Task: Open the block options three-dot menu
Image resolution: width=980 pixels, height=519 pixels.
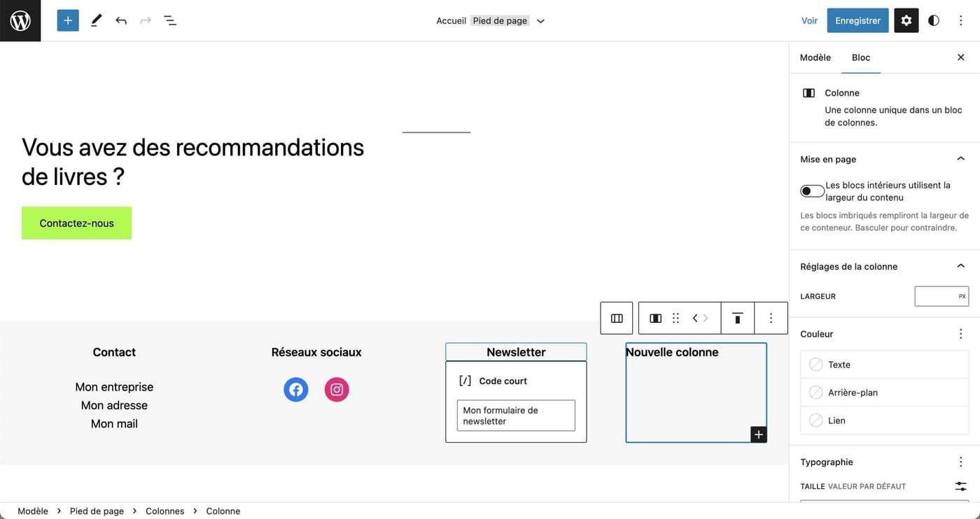Action: point(771,318)
